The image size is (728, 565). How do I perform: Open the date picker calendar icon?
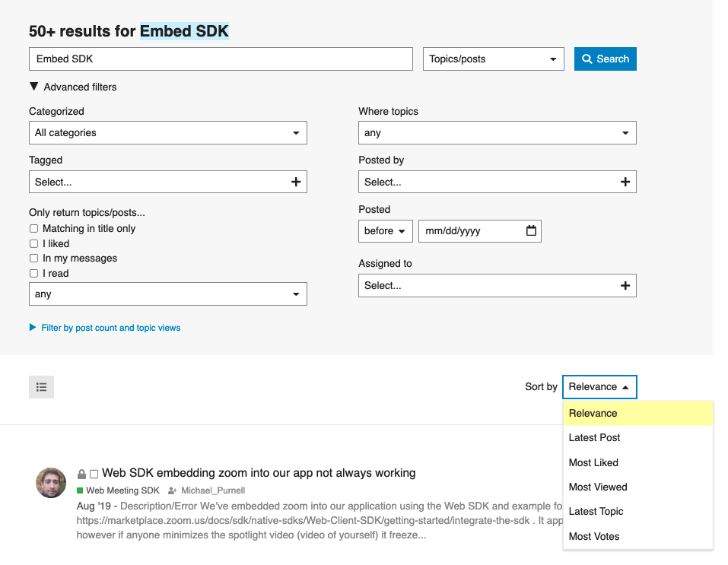[x=532, y=230]
